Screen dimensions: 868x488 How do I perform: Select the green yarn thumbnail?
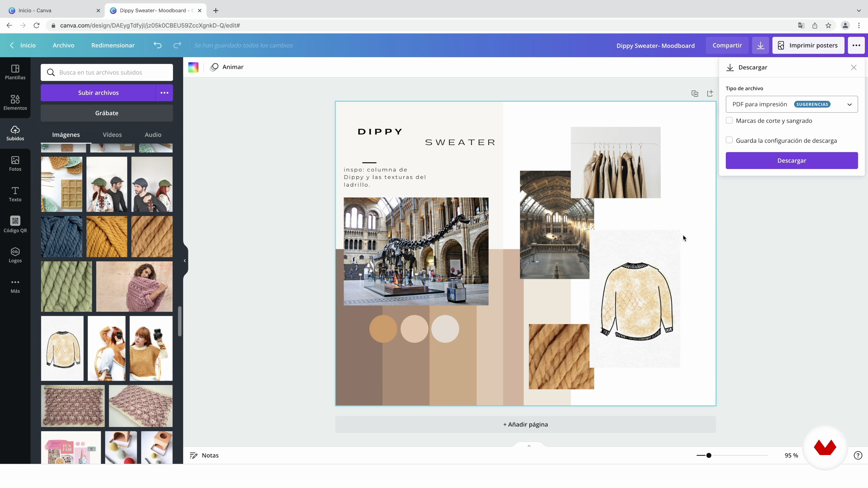66,287
